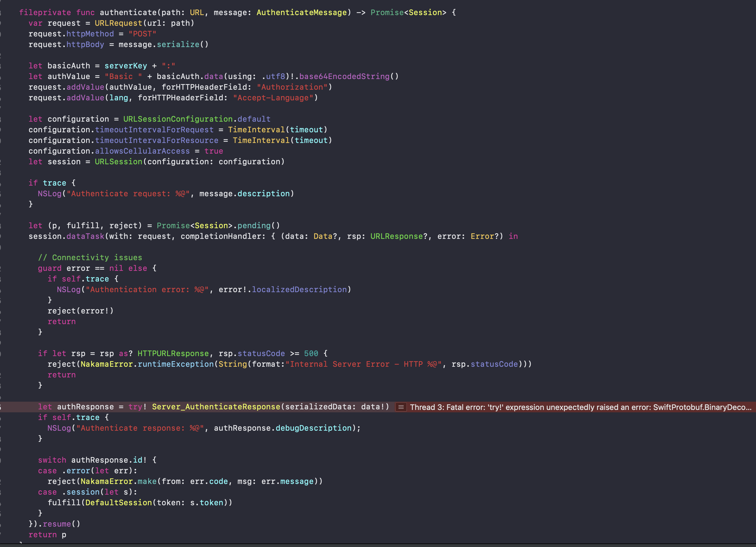This screenshot has width=756, height=547.
Task: Click the resume() call near the bottom
Action: (x=59, y=524)
